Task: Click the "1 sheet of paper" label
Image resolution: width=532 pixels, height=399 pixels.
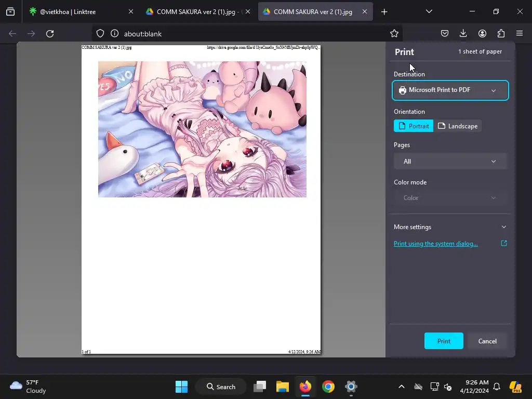Action: [x=480, y=51]
